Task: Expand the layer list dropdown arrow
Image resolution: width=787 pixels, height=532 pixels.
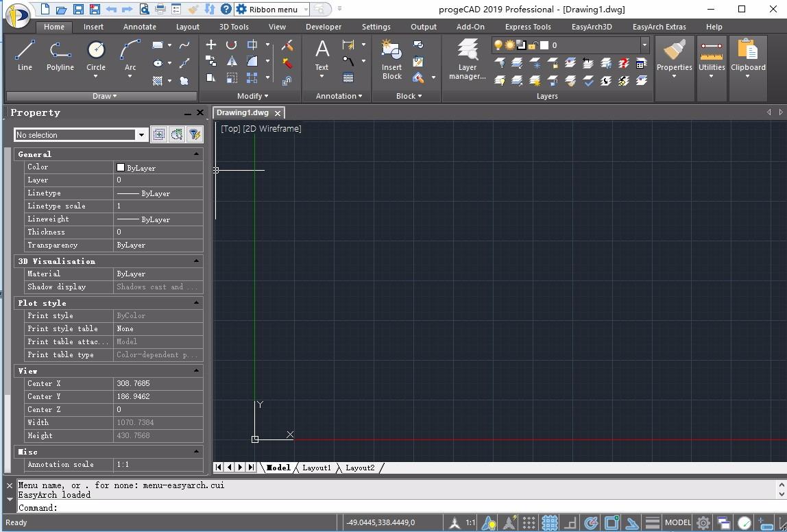Action: pyautogui.click(x=644, y=45)
